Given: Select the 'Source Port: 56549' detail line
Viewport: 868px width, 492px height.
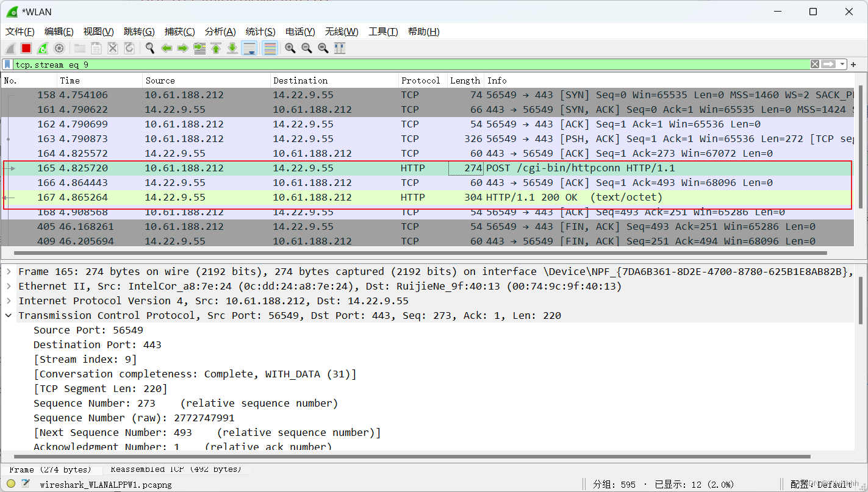Looking at the screenshot, I should [88, 330].
